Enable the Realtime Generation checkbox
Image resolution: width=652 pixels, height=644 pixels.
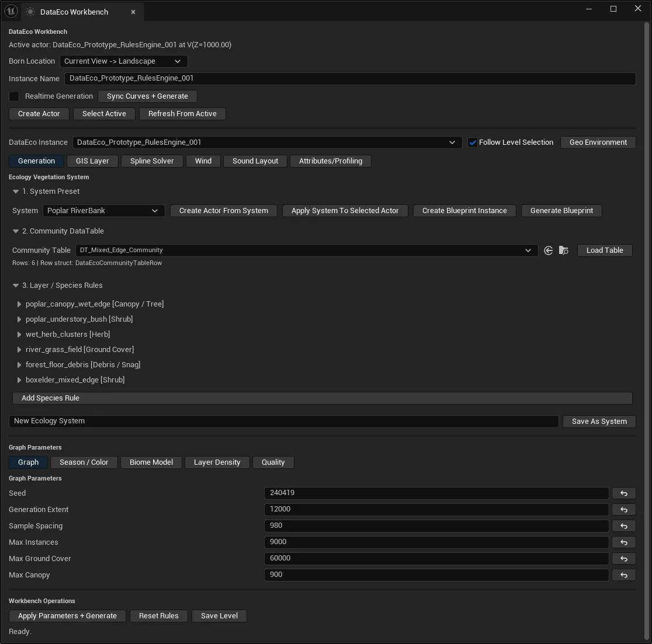tap(14, 96)
